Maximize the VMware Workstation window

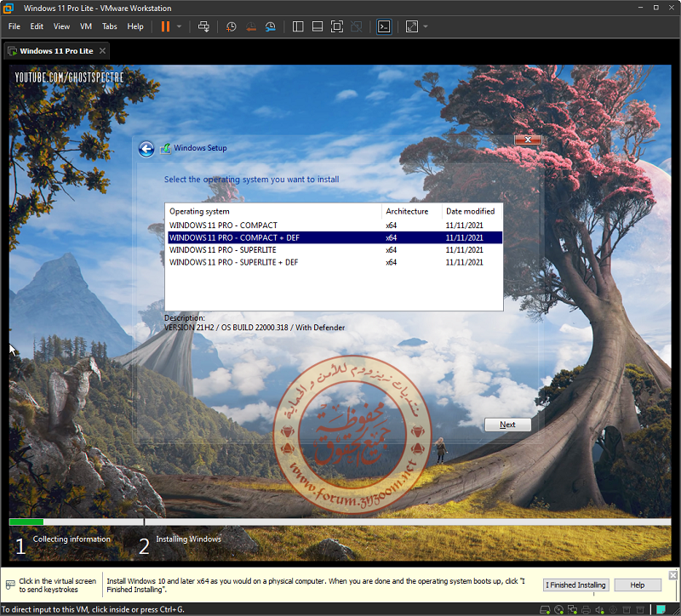(x=656, y=8)
